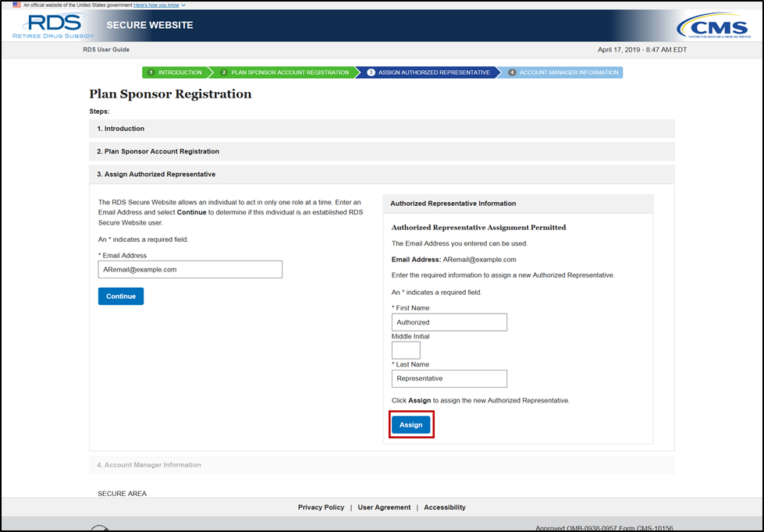Image resolution: width=764 pixels, height=532 pixels.
Task: Select the Account Manager Information progress step
Action: click(563, 73)
